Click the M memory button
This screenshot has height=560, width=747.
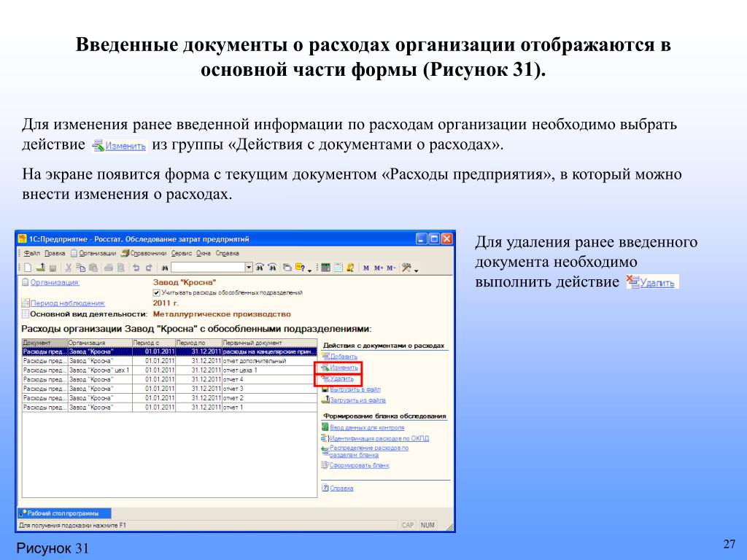(x=366, y=268)
